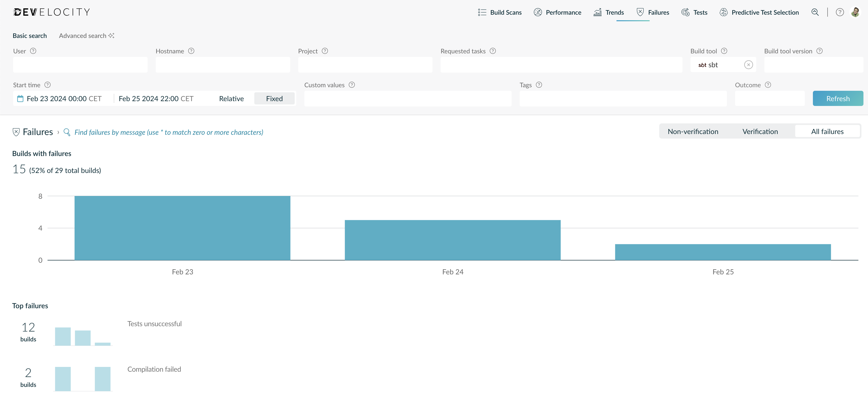
Task: Show help info for Custom values
Action: 352,85
